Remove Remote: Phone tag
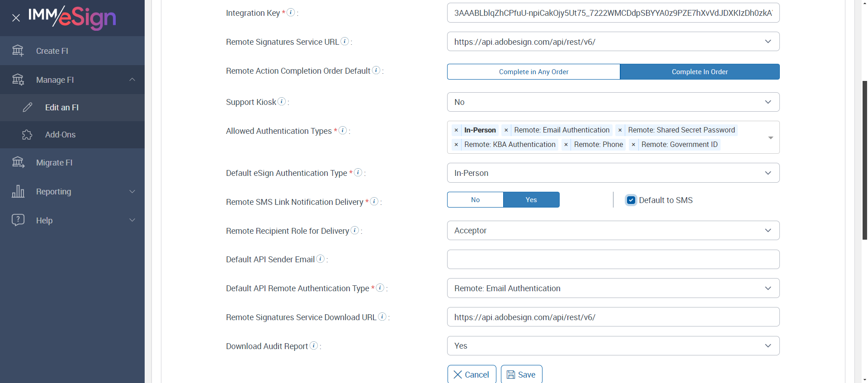868x383 pixels. (566, 145)
